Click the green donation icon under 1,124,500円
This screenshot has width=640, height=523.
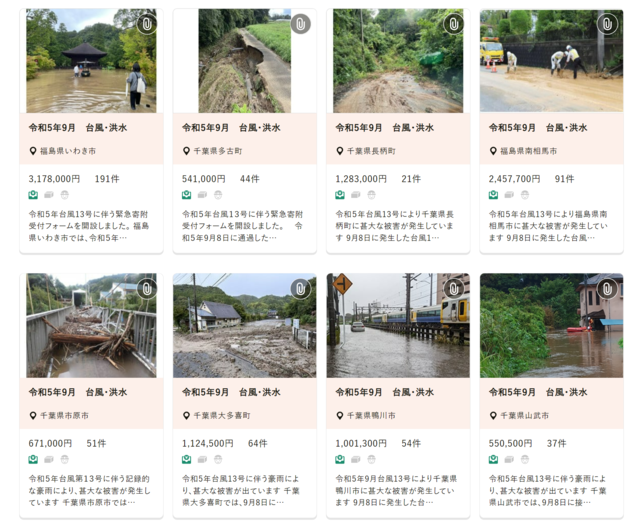tap(187, 460)
